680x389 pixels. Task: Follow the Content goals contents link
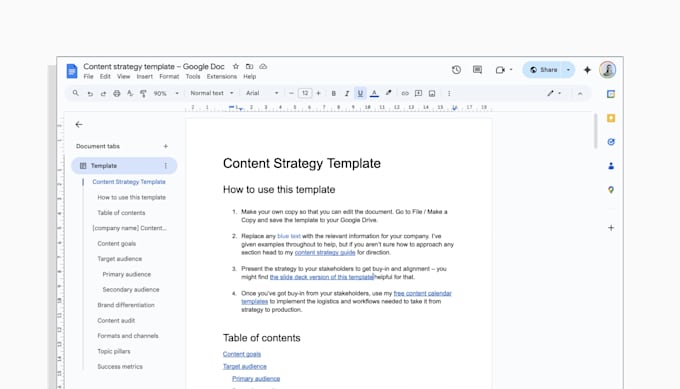tap(242, 354)
